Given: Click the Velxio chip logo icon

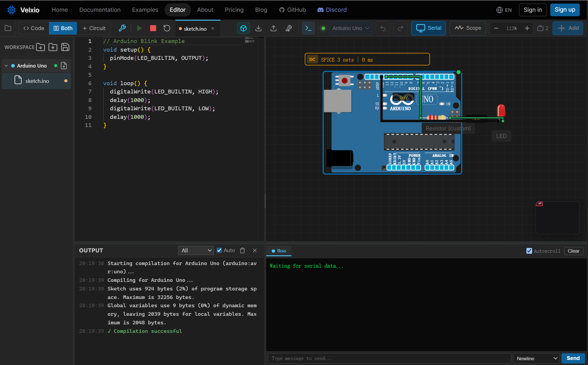Looking at the screenshot, I should pyautogui.click(x=11, y=10).
